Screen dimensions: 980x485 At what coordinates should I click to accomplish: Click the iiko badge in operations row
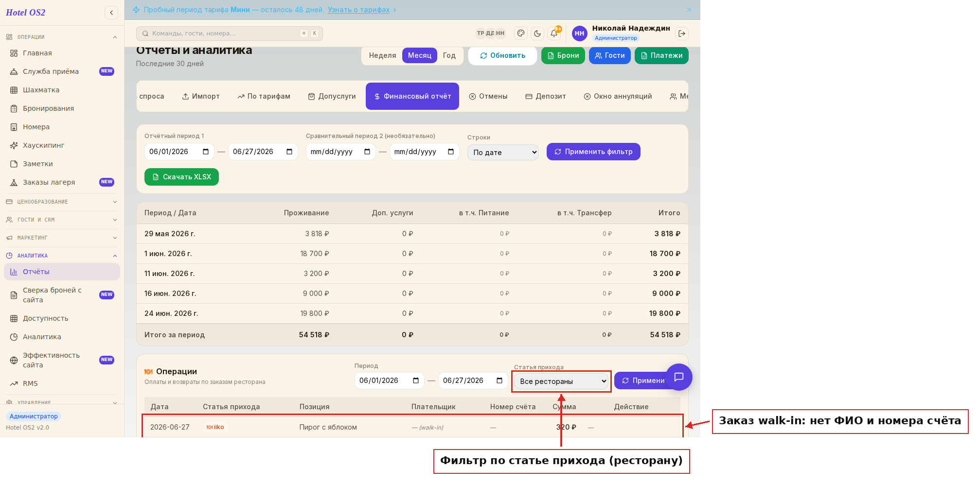tap(215, 427)
